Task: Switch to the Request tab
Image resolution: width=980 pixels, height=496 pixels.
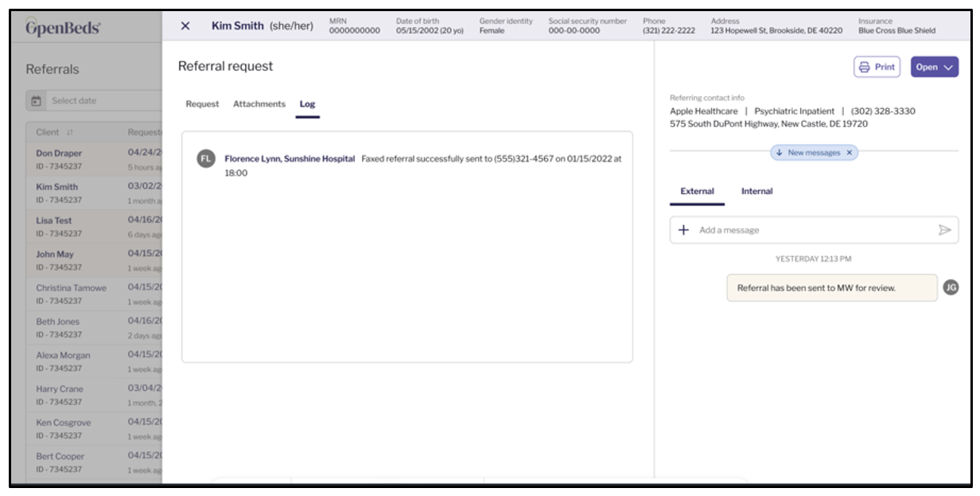Action: tap(202, 104)
